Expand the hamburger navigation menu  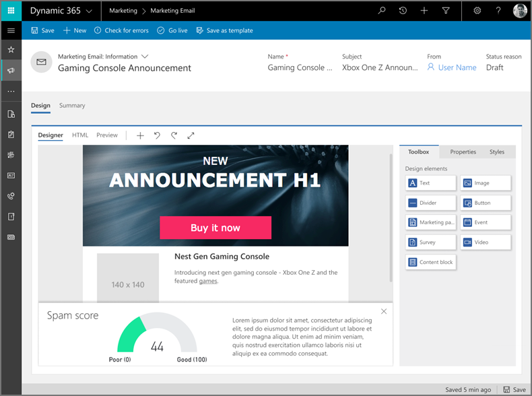tap(11, 31)
